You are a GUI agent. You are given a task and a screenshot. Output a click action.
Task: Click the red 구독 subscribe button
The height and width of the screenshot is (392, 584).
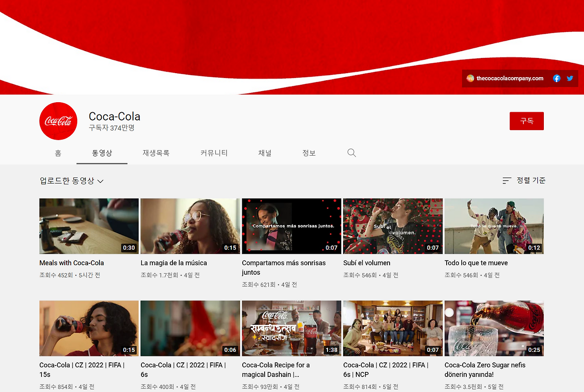(527, 121)
